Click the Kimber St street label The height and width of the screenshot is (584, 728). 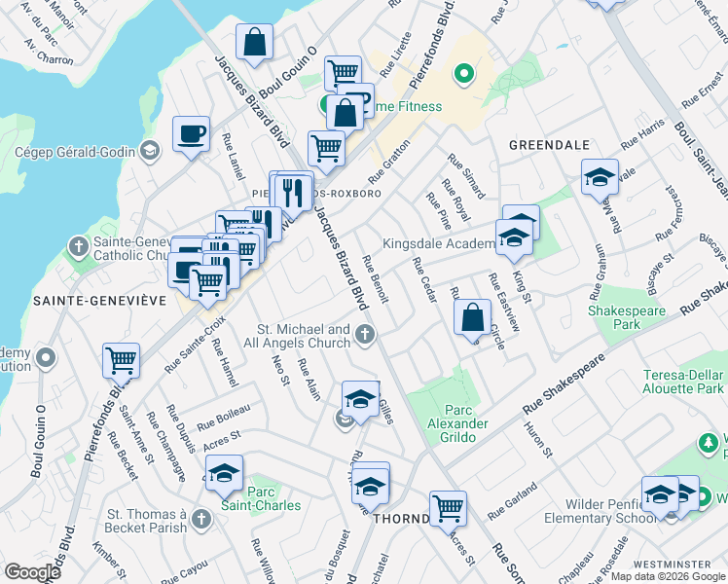109,560
